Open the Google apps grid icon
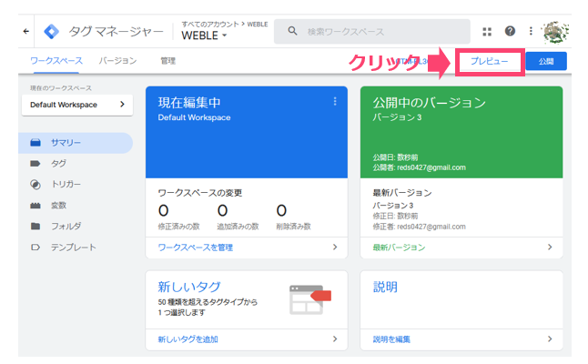 point(487,32)
